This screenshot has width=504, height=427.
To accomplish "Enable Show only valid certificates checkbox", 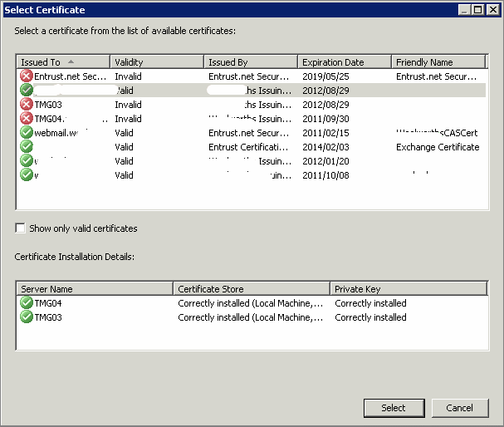I will point(21,228).
